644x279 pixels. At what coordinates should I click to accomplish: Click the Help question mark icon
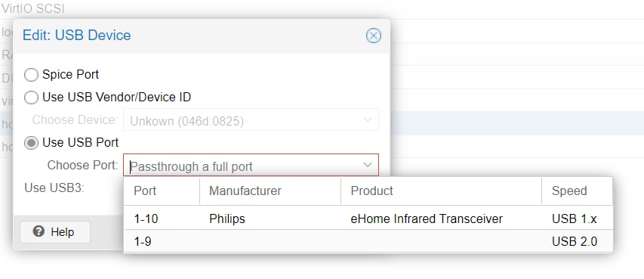[x=39, y=231]
